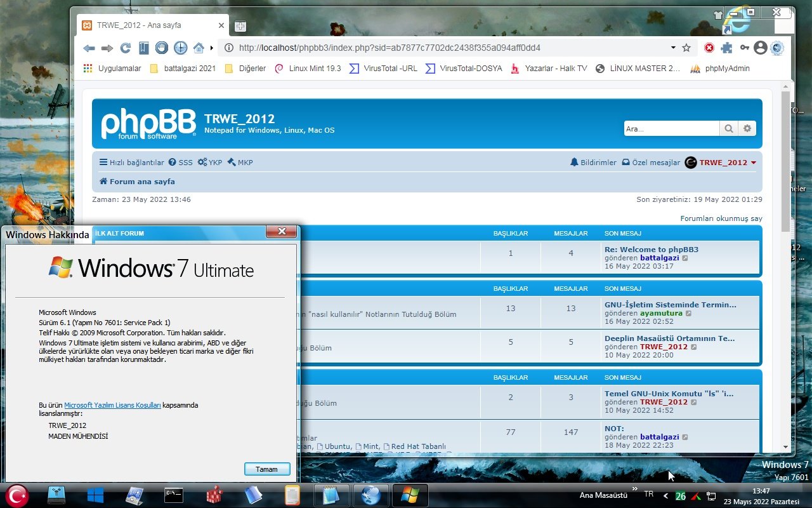
Task: Open the blue Windows logo taskbar icon
Action: pyautogui.click(x=96, y=495)
